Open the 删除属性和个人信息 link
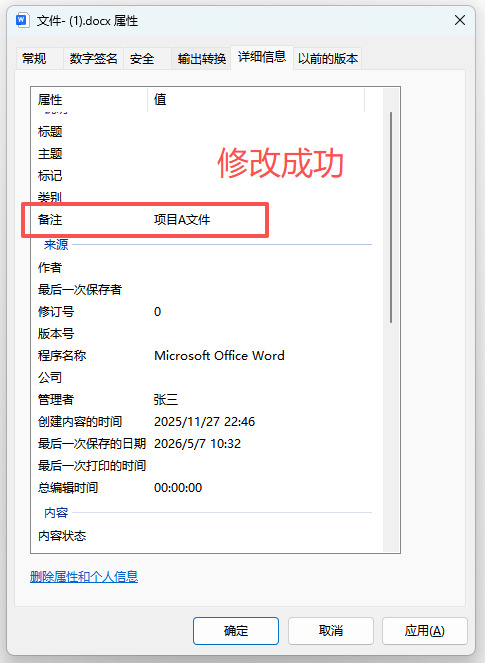Screen dimensions: 485x663 point(84,577)
